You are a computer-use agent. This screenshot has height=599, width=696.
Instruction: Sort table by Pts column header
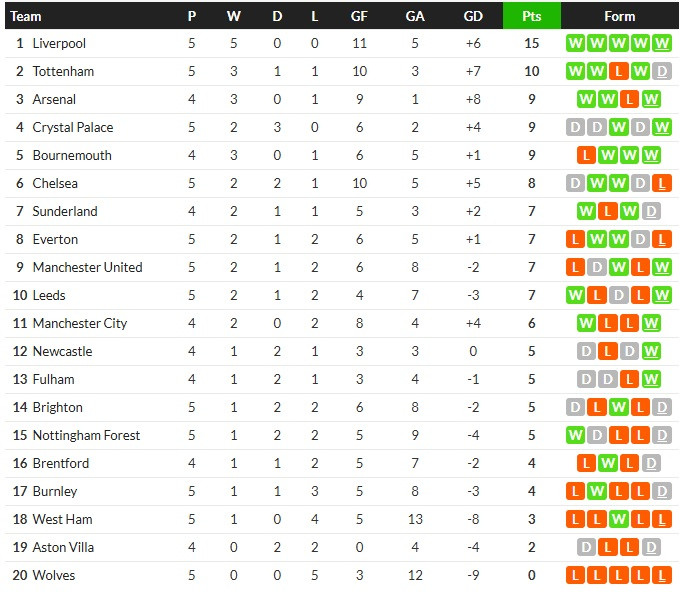tap(531, 16)
